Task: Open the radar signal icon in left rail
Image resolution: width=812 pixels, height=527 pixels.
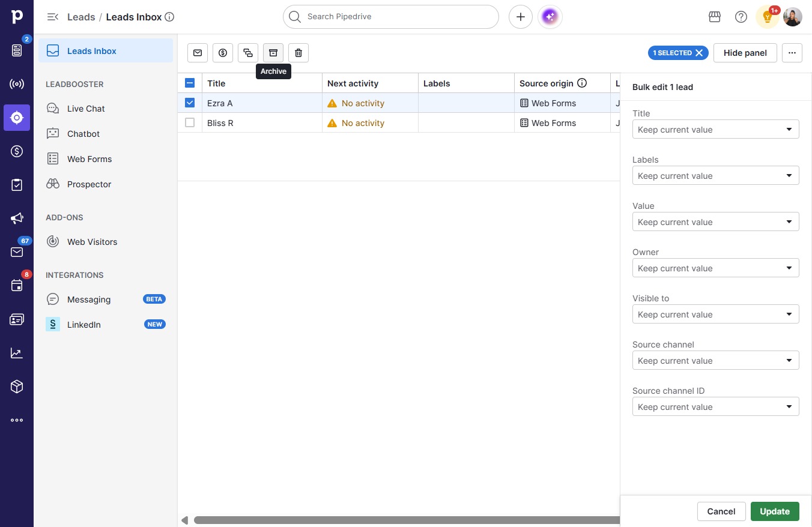Action: (17, 84)
